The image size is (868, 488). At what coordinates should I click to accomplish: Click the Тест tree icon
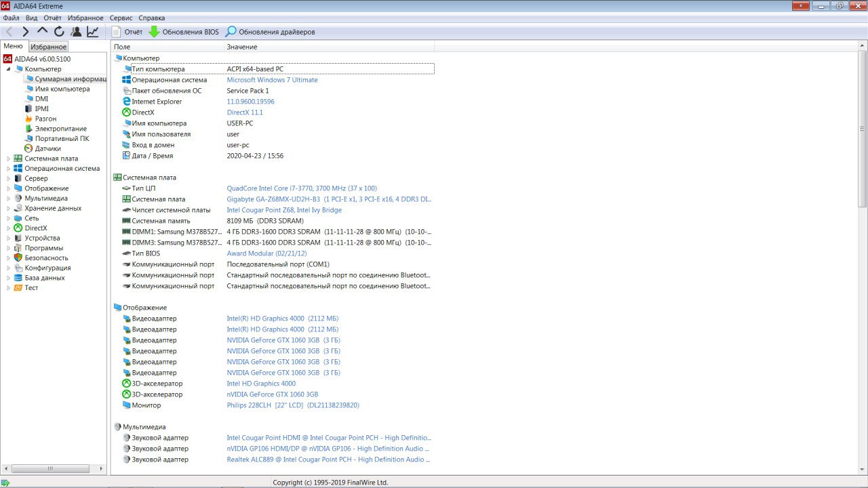18,287
